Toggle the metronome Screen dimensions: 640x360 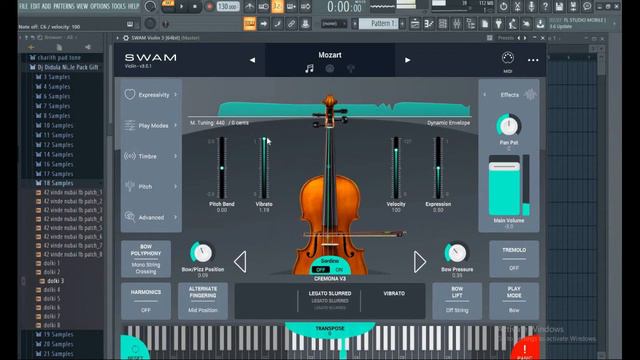(249, 6)
